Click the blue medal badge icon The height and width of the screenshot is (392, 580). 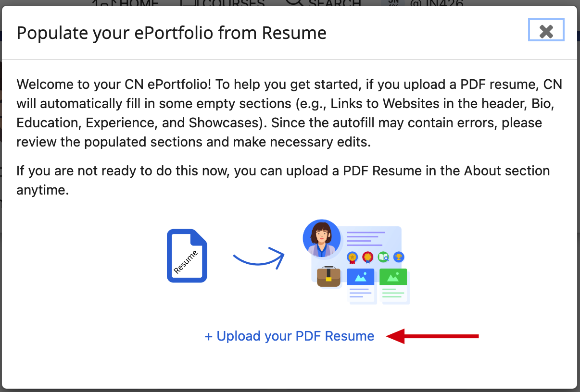(x=353, y=257)
